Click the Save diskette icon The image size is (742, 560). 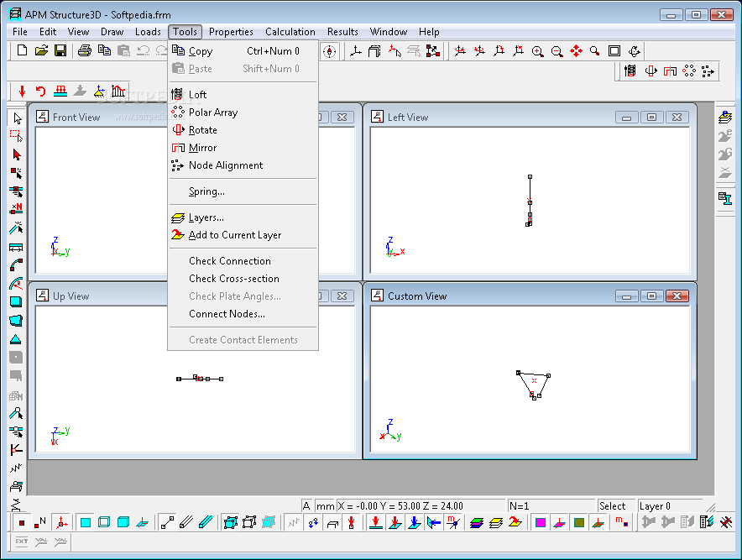click(x=60, y=50)
